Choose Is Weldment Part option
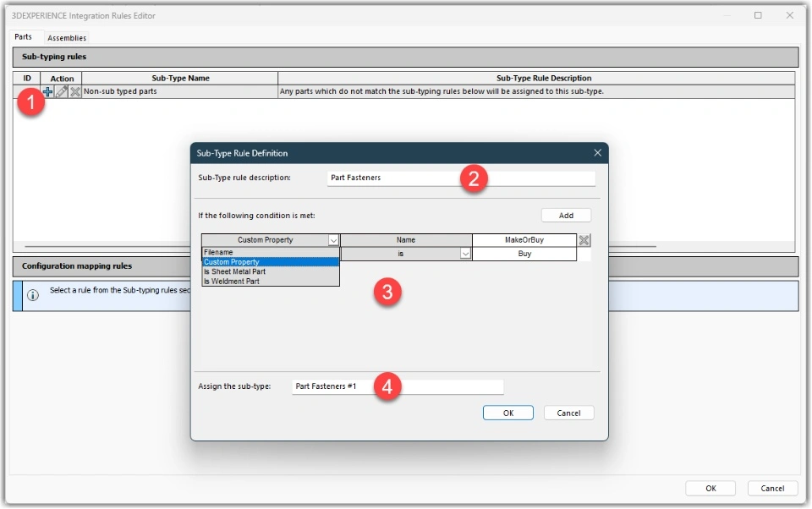The height and width of the screenshot is (509, 812). pyautogui.click(x=271, y=282)
